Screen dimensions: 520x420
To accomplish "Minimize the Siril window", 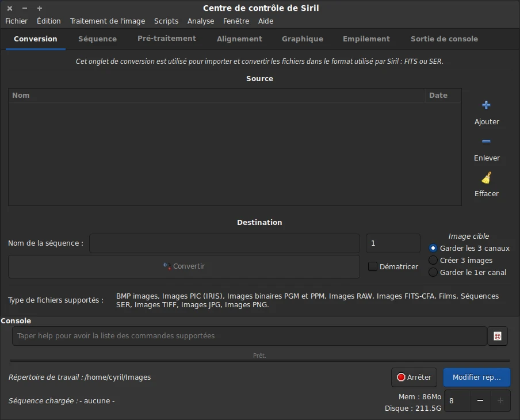I will pyautogui.click(x=25, y=8).
